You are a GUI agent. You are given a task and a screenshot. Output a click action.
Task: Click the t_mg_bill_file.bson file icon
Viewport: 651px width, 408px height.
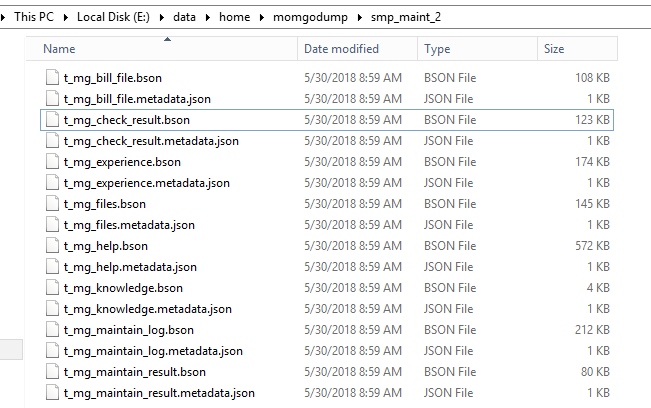52,78
